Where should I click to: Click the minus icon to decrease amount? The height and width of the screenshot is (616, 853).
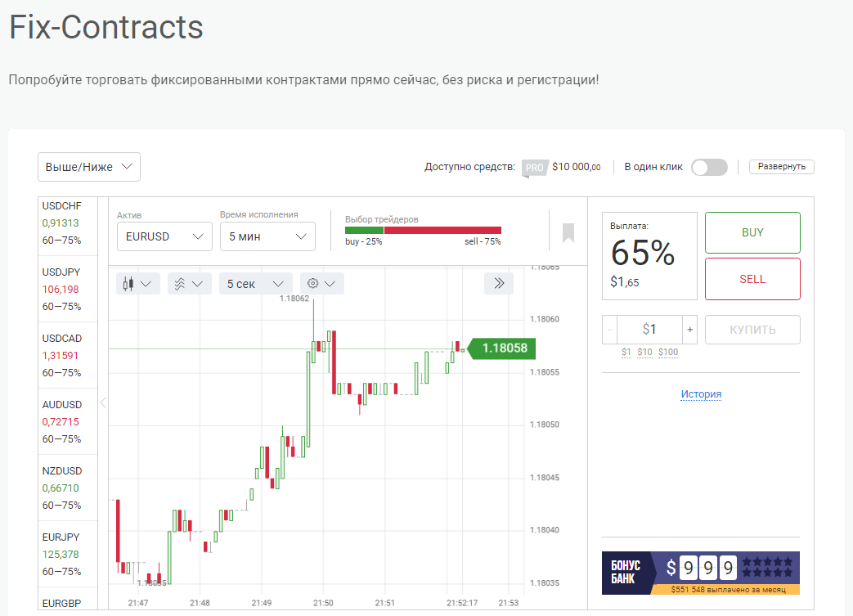pyautogui.click(x=610, y=330)
